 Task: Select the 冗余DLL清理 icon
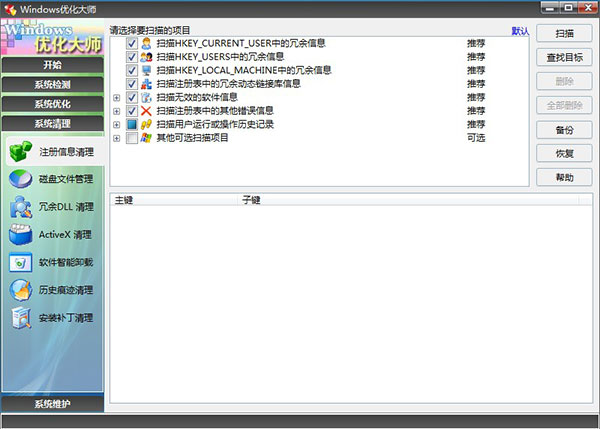[x=21, y=207]
